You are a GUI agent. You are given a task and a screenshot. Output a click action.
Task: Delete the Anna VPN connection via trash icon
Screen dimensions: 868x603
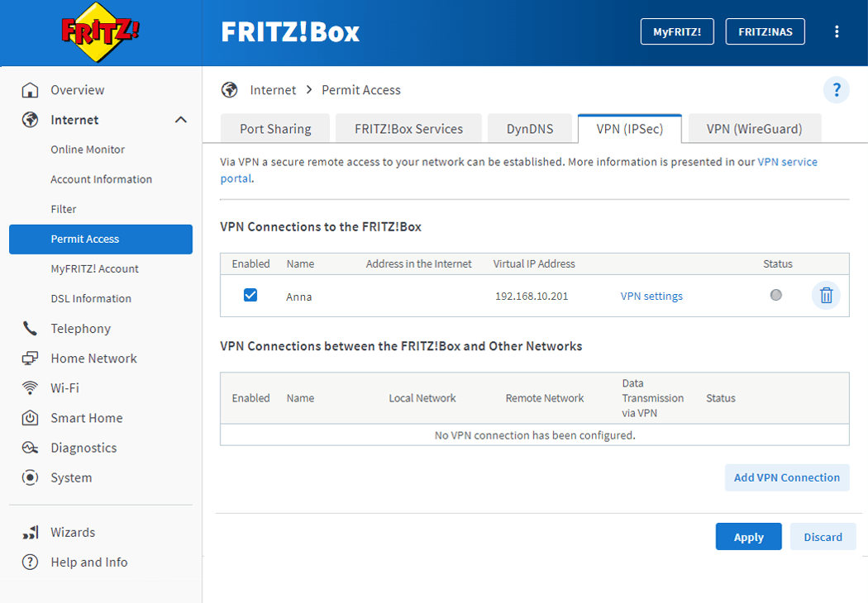(x=825, y=295)
